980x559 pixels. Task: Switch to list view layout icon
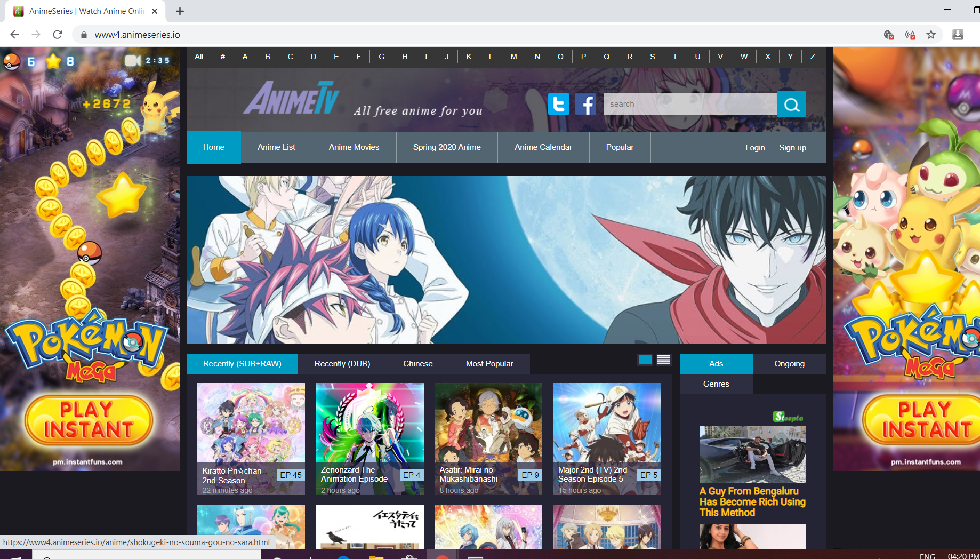(663, 360)
